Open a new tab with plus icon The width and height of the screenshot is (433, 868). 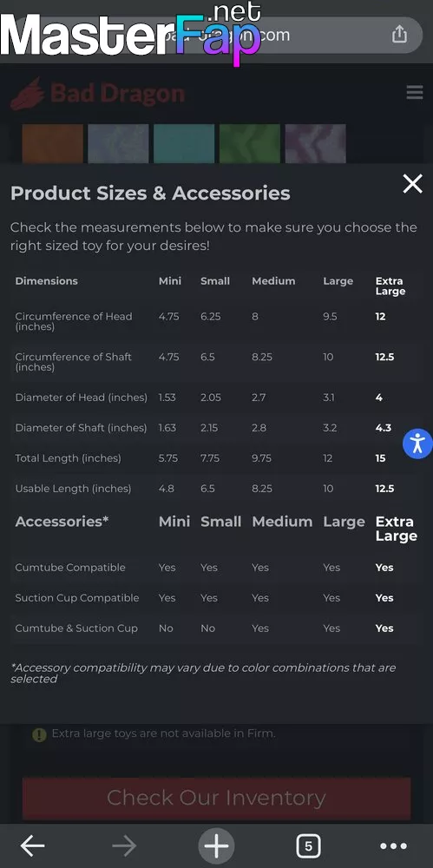[217, 845]
